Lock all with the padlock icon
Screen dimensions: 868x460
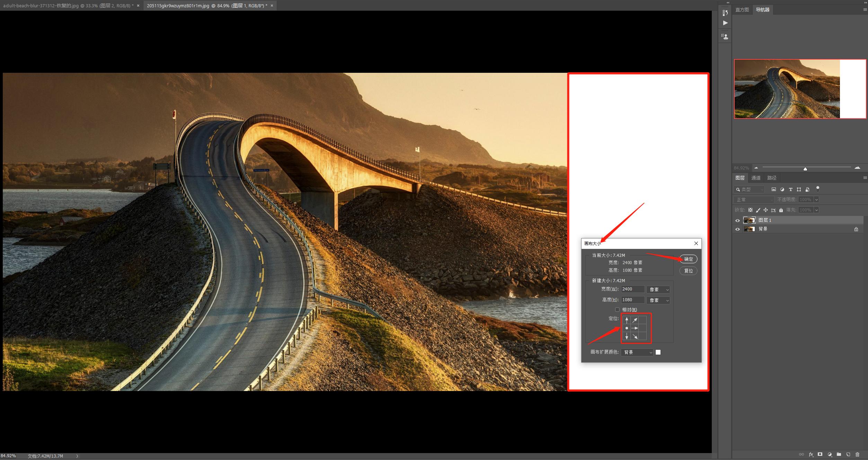point(781,210)
